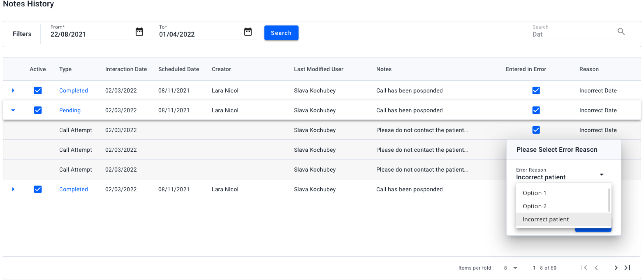Go to the first page
Viewport: 644px width, 280px height.
pyautogui.click(x=584, y=268)
